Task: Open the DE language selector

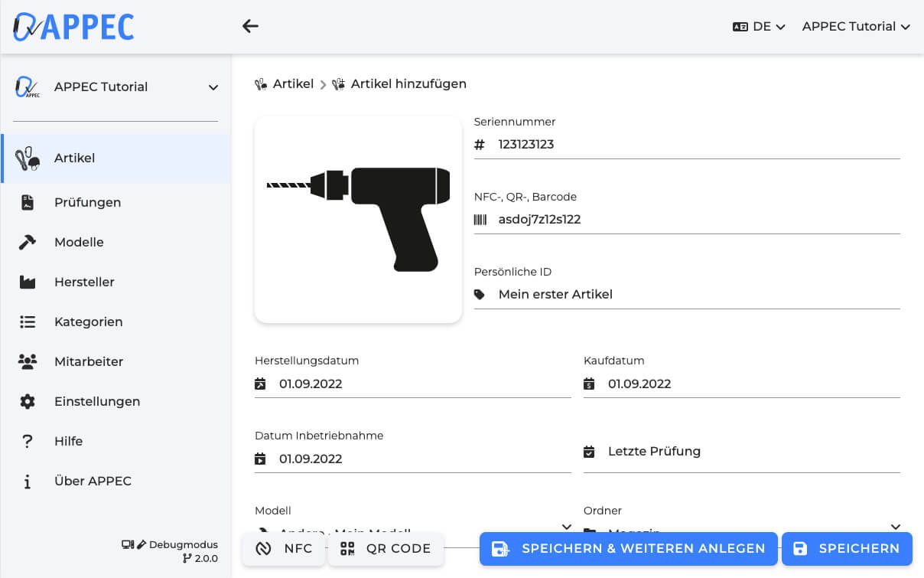Action: (759, 26)
